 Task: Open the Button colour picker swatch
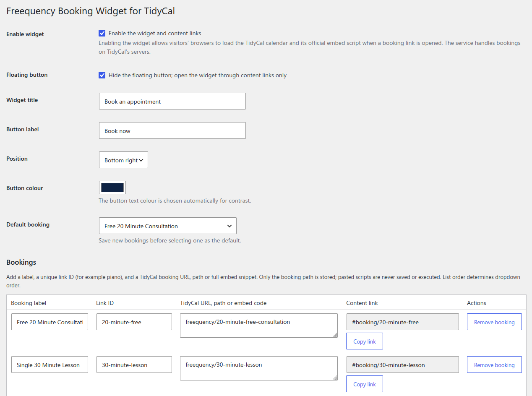[x=112, y=188]
